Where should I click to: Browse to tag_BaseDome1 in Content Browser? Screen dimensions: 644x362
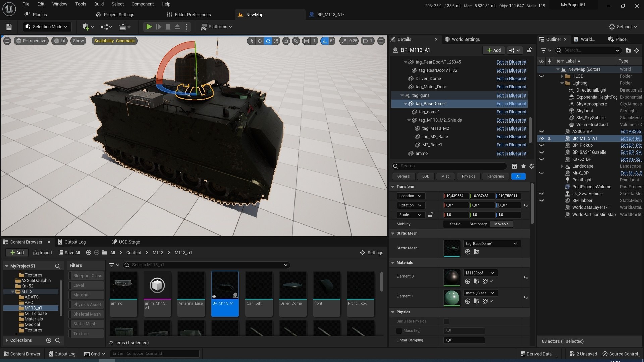[476, 252]
